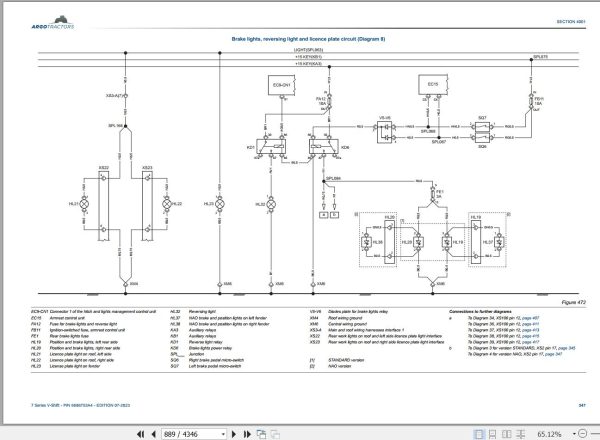
Task: Open the page 347 link, NAO version
Action: click(553, 354)
